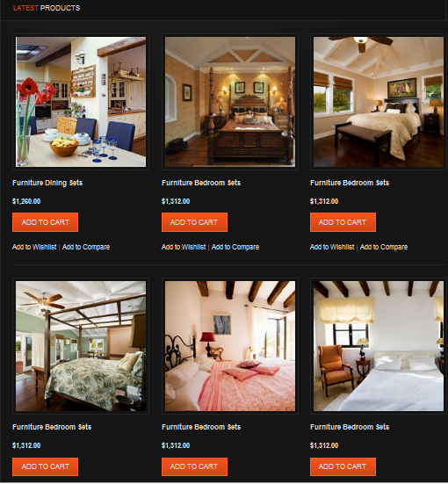448x484 pixels.
Task: Add top-right Bedroom Sets to Wishlist
Action: 332,247
